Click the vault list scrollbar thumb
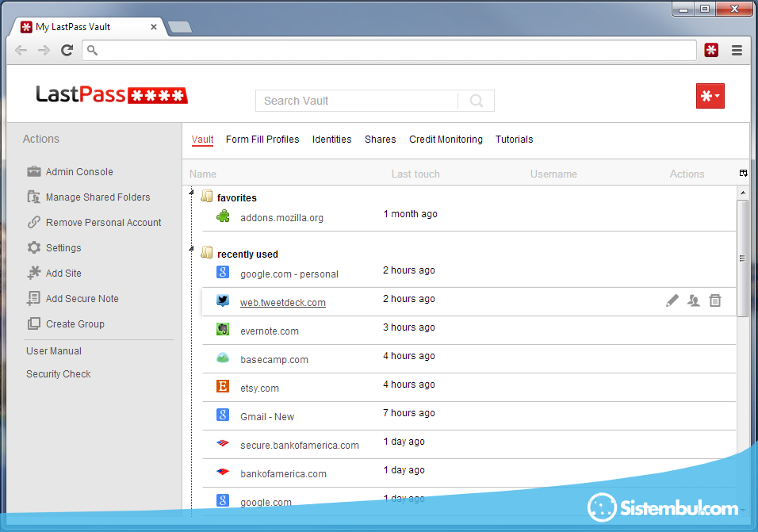 click(x=742, y=258)
